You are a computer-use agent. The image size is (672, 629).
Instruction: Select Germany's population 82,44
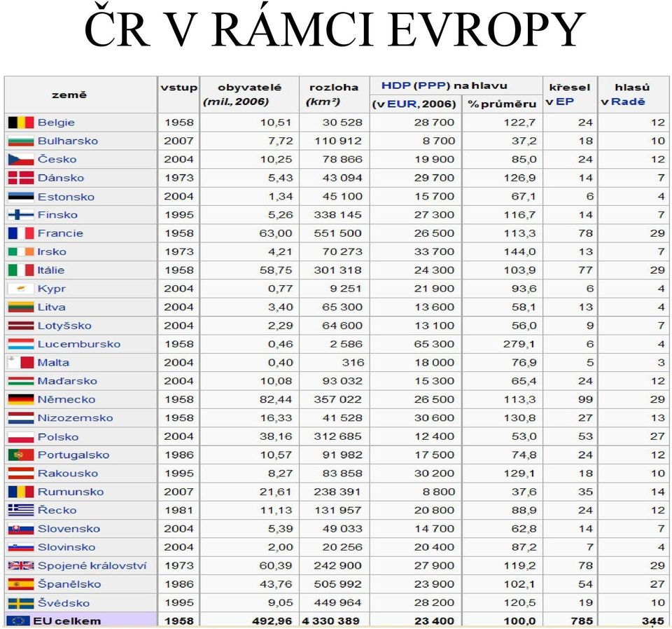click(x=276, y=399)
